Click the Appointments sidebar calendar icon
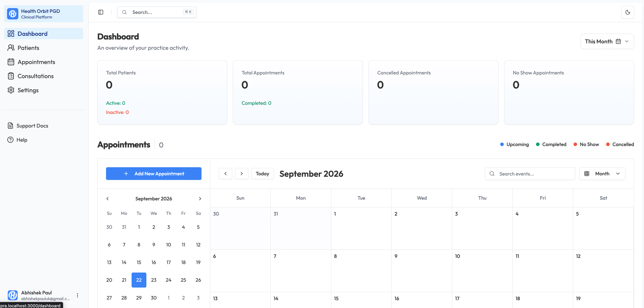The image size is (644, 308). (11, 62)
